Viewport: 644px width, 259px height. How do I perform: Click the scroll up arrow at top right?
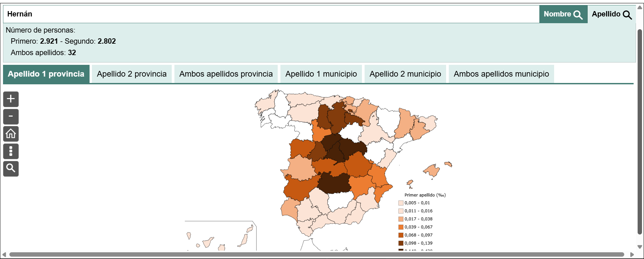640,7
